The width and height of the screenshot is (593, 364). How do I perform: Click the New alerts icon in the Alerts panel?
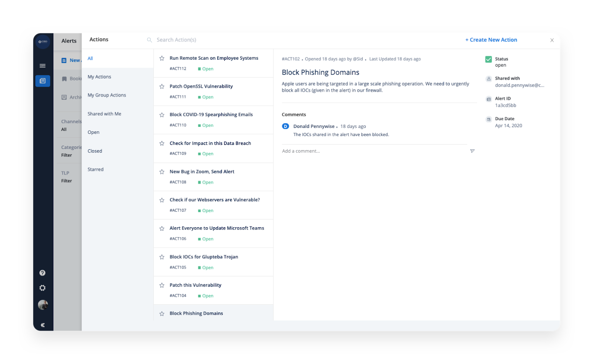[64, 60]
